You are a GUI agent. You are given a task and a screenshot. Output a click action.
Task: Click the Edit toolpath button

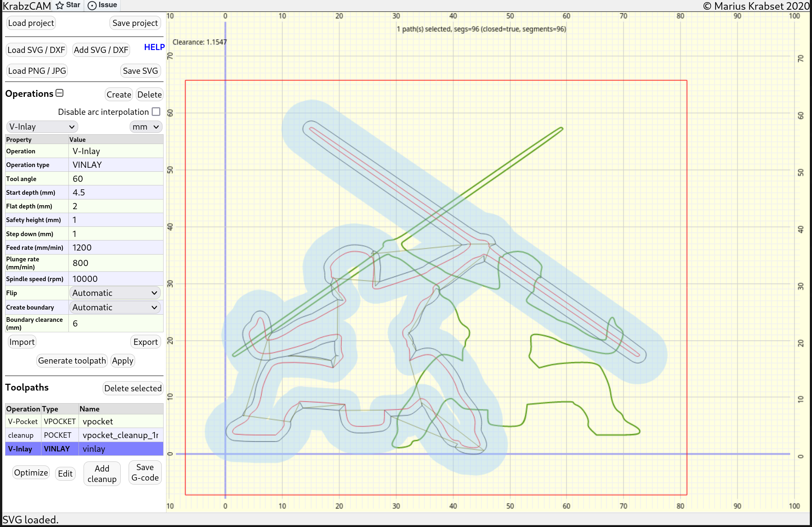65,474
